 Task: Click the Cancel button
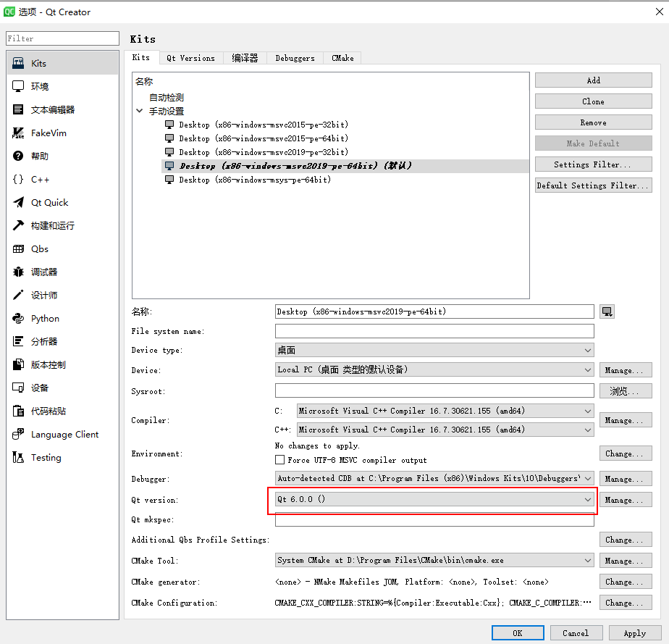point(576,633)
